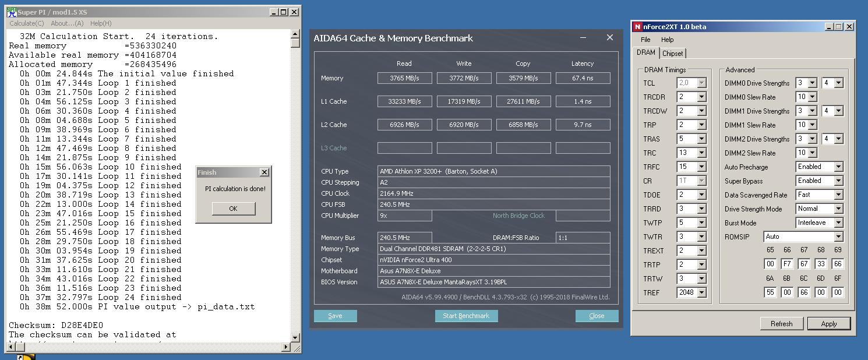Image resolution: width=868 pixels, height=360 pixels.
Task: Click CPU Clock 2164.9 MHz value
Action: click(x=493, y=193)
